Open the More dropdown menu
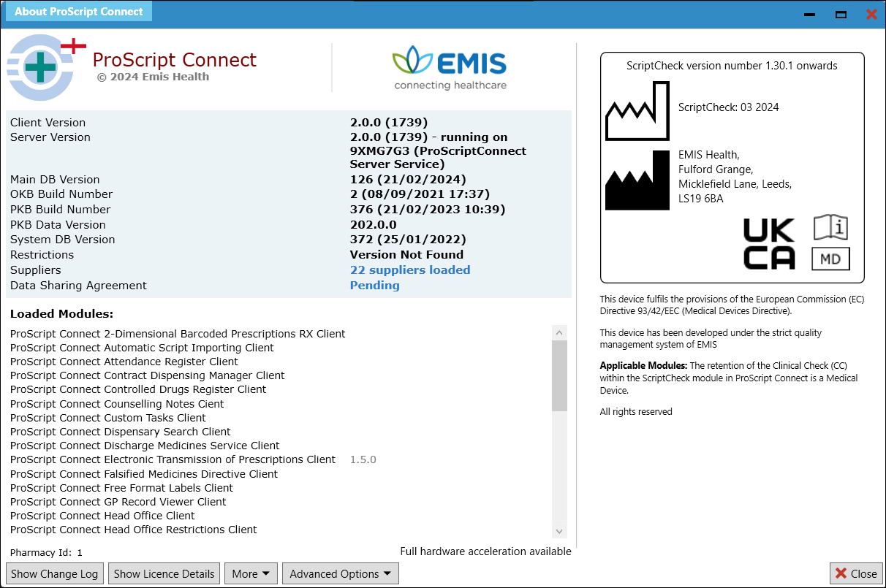This screenshot has height=588, width=886. [x=251, y=573]
